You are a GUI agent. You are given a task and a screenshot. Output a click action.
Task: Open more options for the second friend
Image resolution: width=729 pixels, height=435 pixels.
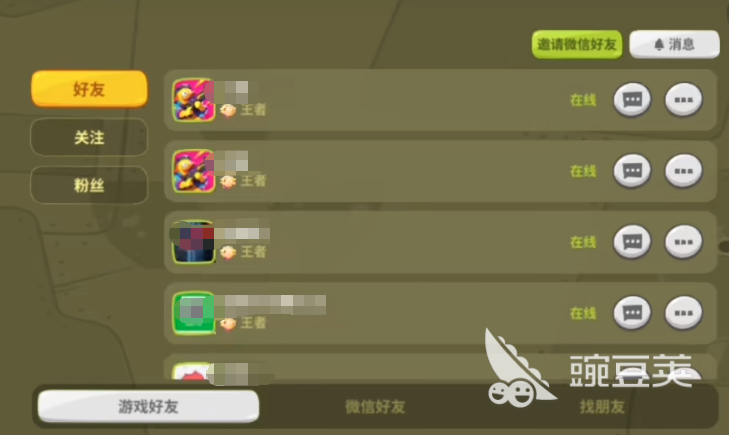click(683, 171)
